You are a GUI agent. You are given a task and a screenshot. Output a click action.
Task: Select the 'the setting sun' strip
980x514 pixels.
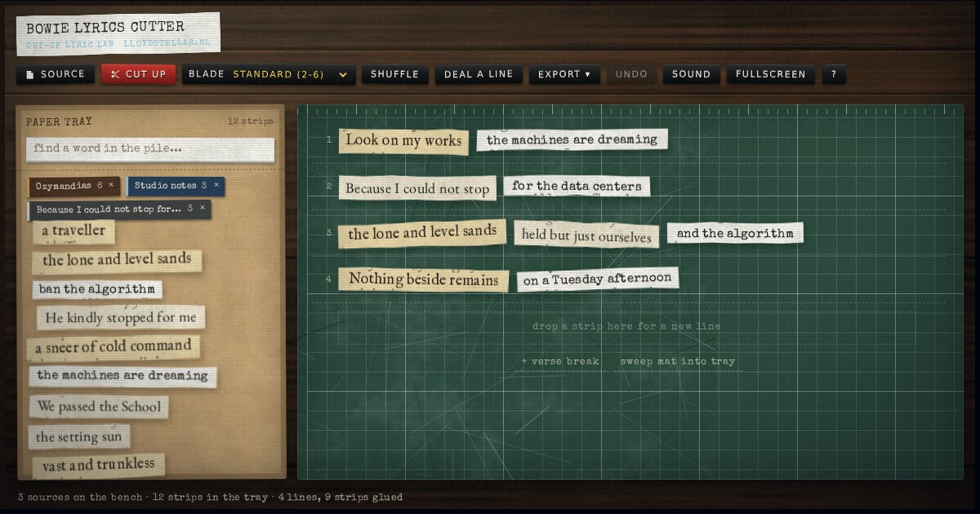pos(79,437)
